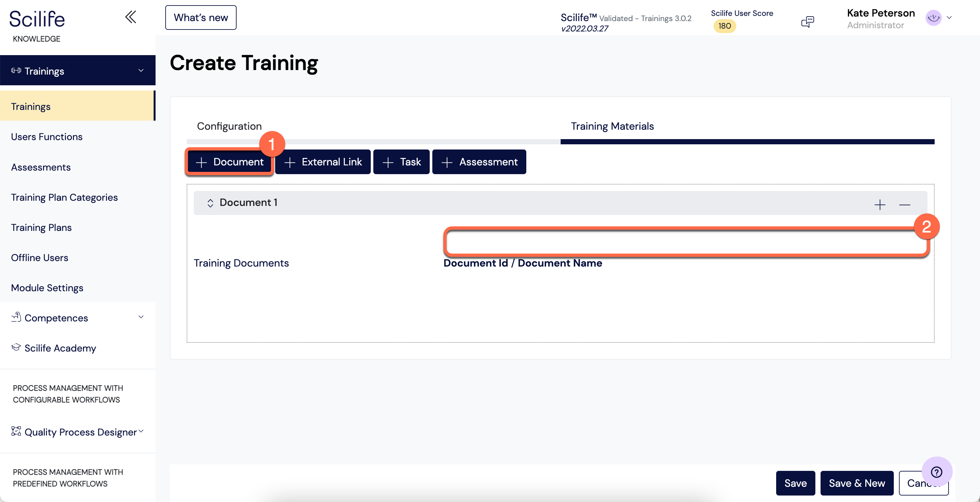Click the Save button

point(796,483)
